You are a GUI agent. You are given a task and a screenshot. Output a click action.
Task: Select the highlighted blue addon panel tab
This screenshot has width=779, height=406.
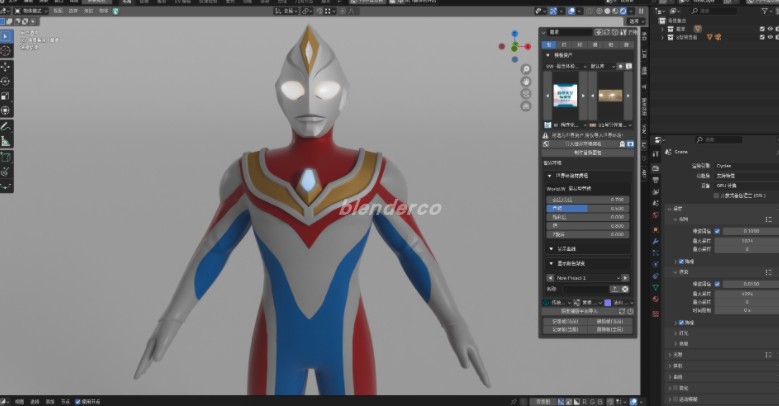pos(549,45)
